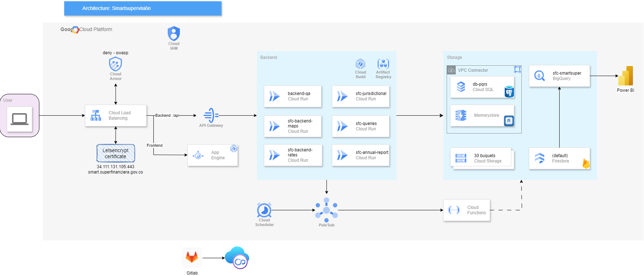Select the hexagon badge on App Engine
This screenshot has width=644, height=276.
(234, 148)
